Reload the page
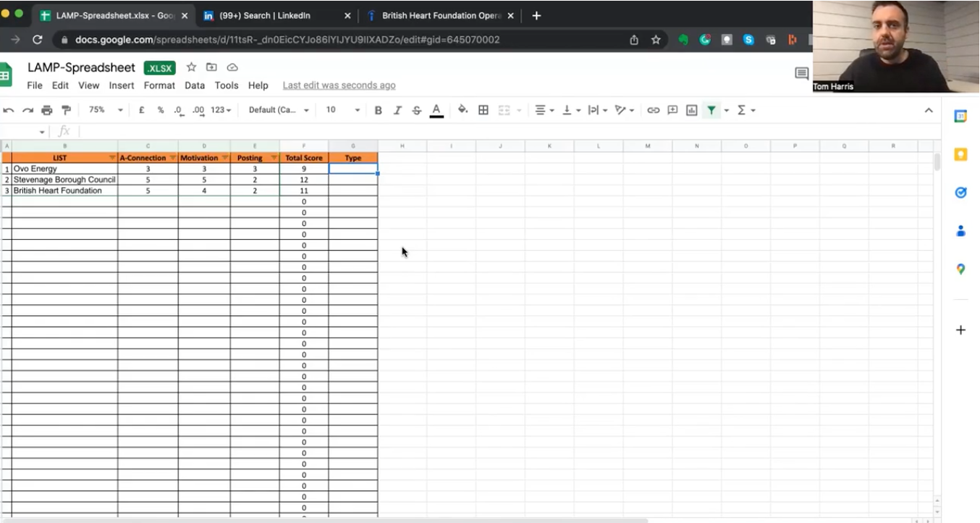This screenshot has width=980, height=523. (38, 40)
